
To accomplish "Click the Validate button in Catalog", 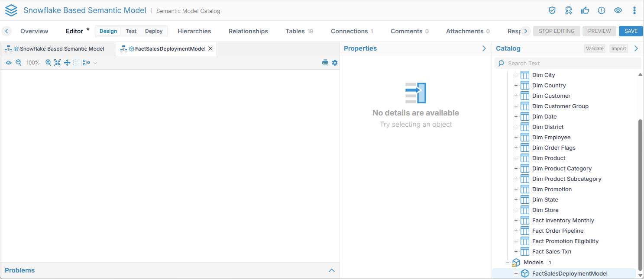I will (594, 48).
